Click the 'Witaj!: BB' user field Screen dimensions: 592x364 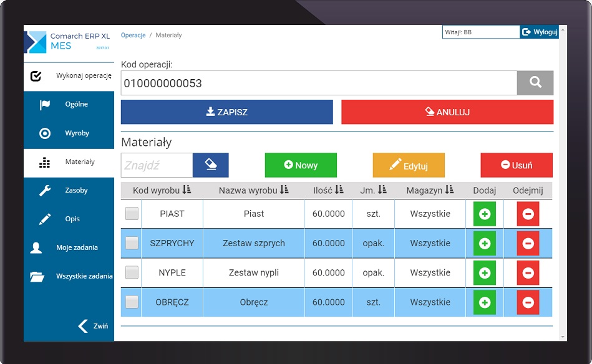[x=481, y=32]
